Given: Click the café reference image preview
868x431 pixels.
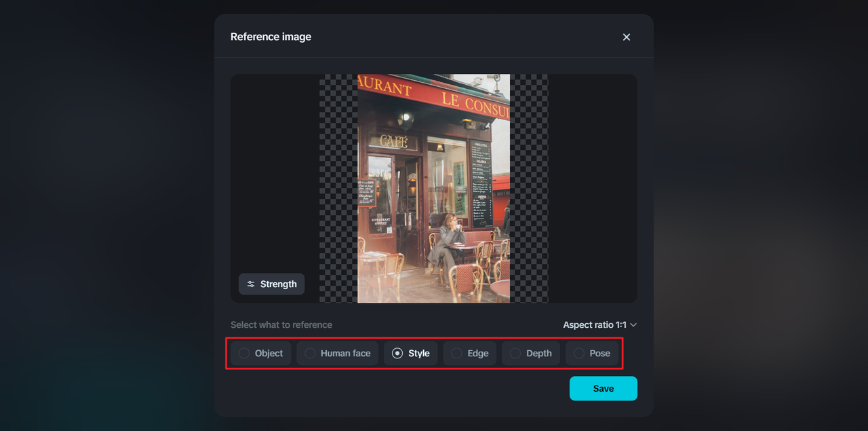Looking at the screenshot, I should click(x=433, y=189).
